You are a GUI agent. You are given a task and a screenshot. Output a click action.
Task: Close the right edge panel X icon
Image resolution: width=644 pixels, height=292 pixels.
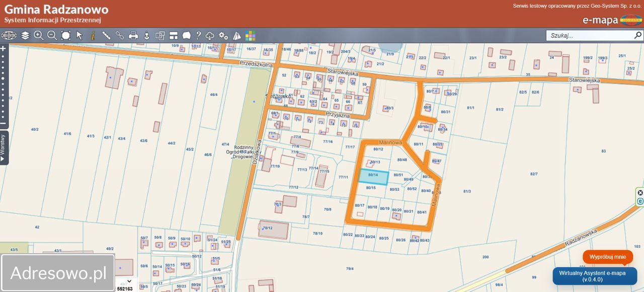coord(640,193)
